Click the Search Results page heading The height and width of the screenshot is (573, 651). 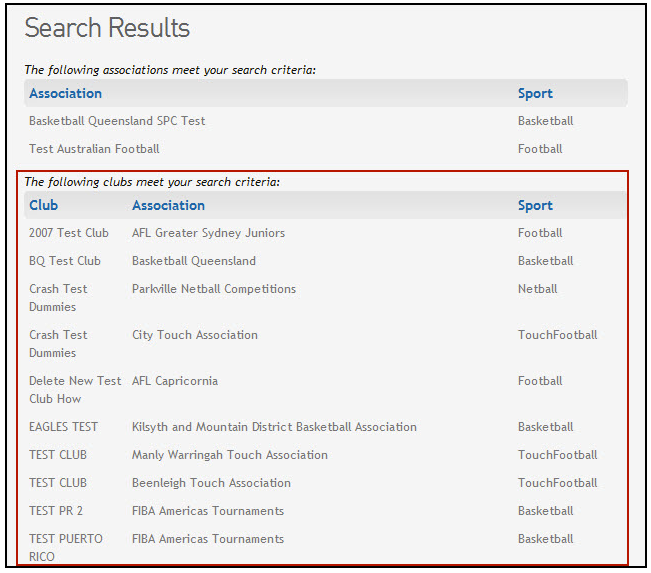(107, 28)
